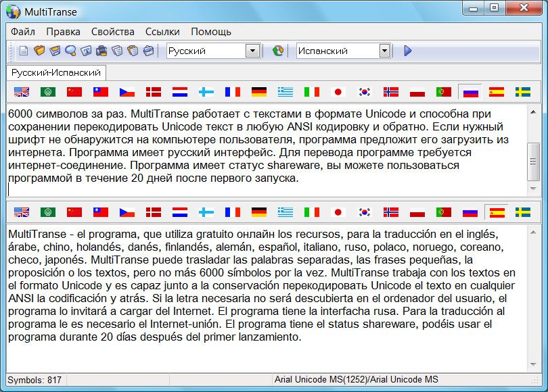Click inside the Spanish translation text area
Viewport: 548px width, 392px height.
[x=267, y=299]
